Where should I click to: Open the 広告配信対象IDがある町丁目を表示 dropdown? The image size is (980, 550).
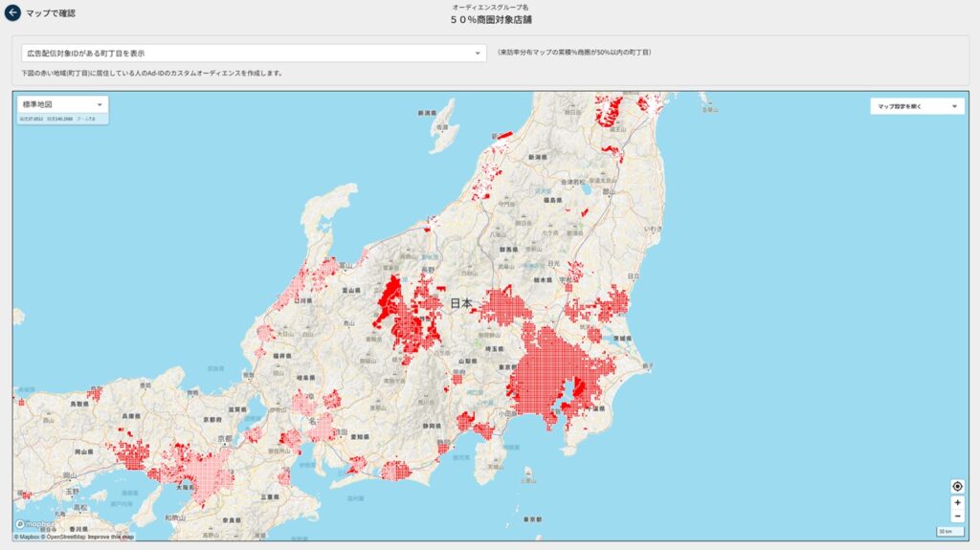(x=254, y=54)
